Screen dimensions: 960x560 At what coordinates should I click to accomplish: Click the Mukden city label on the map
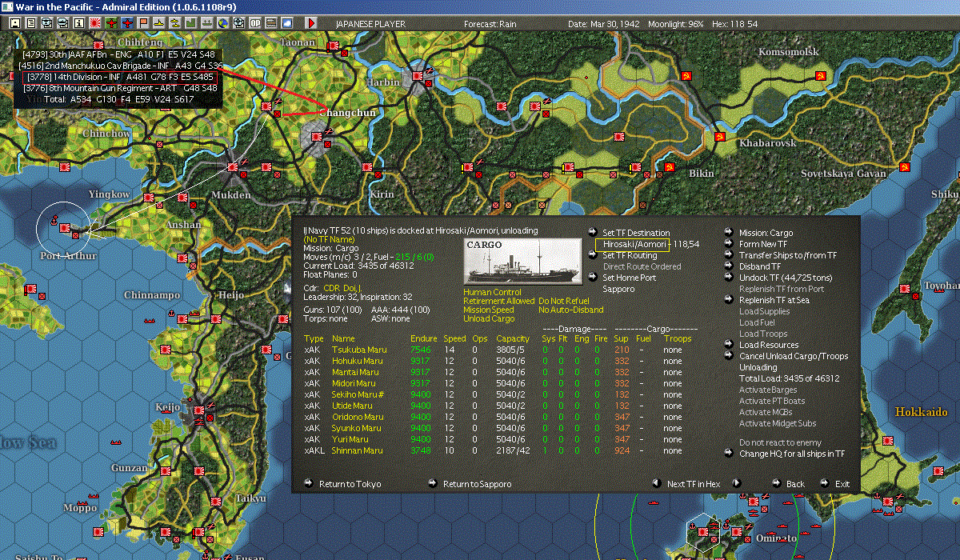point(230,194)
